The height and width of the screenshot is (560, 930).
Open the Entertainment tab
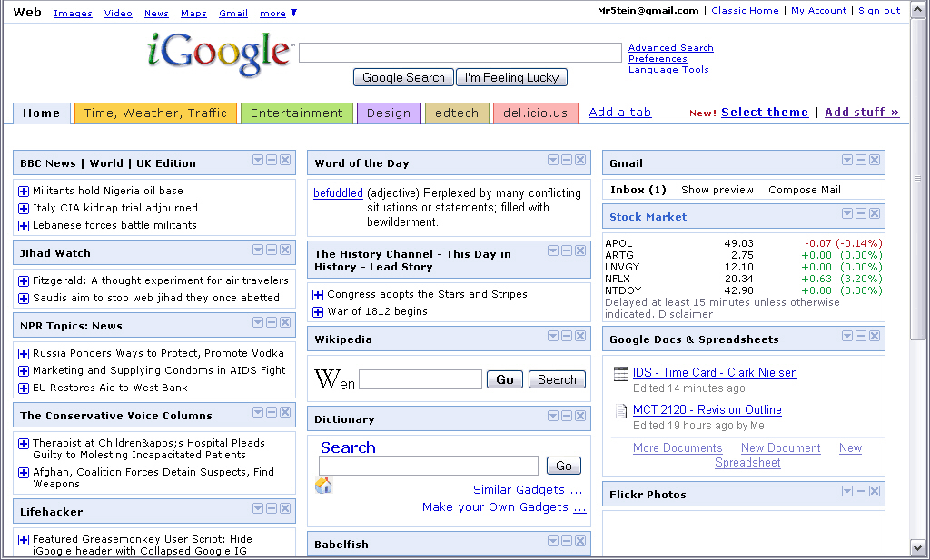297,113
